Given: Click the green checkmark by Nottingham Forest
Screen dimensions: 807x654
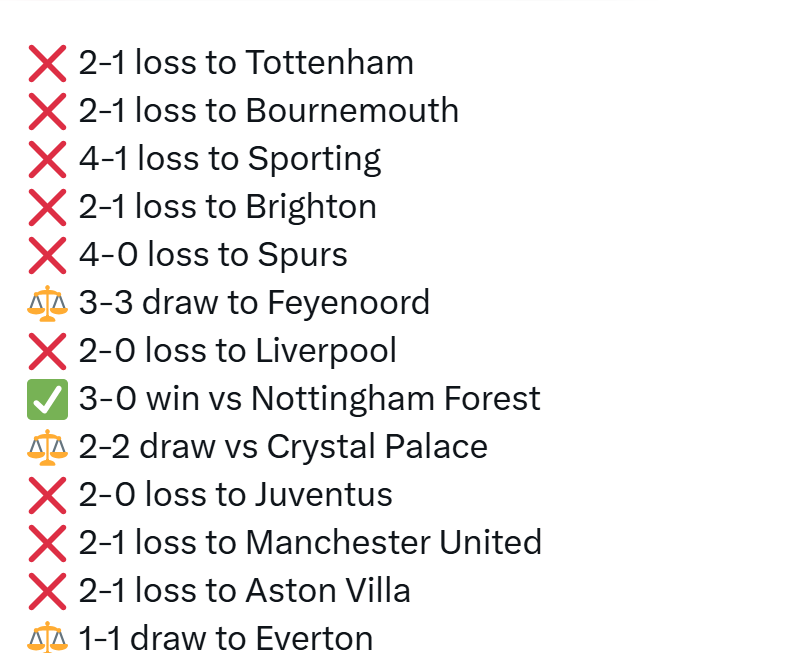Looking at the screenshot, I should (46, 399).
